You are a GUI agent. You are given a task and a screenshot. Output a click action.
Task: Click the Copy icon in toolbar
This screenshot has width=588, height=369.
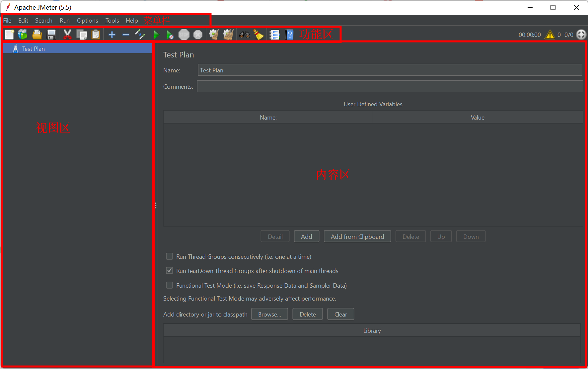(x=81, y=34)
